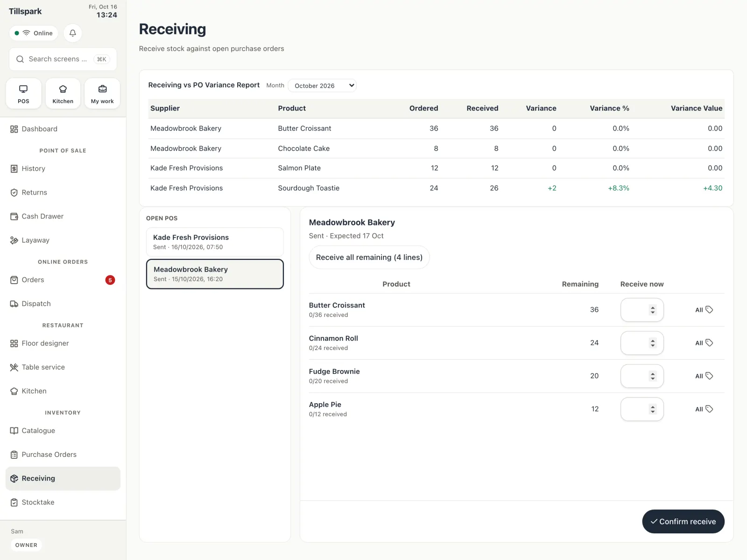The image size is (747, 560).
Task: Click All tag for Apple Pie
Action: pyautogui.click(x=704, y=409)
